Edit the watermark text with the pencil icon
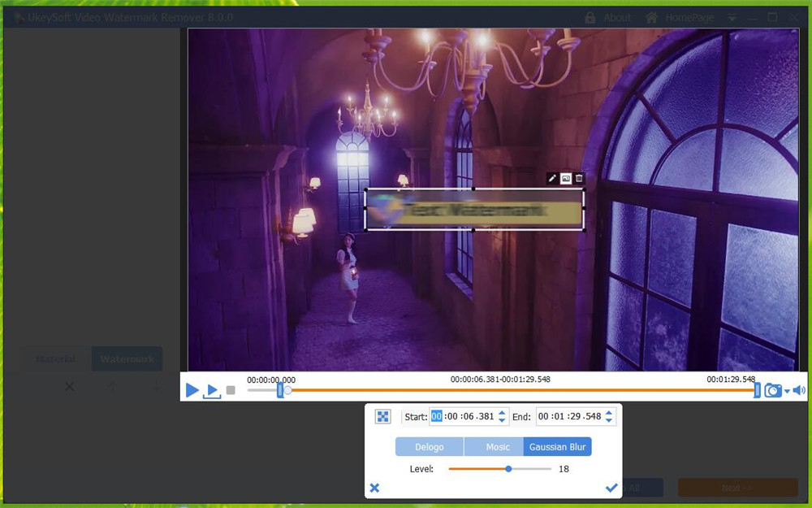The width and height of the screenshot is (812, 508). point(551,178)
